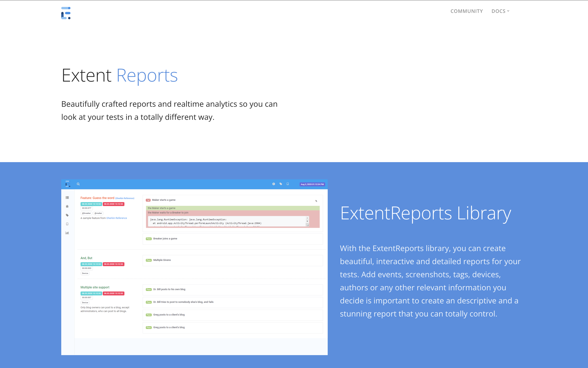
Task: Click the 'Maker starts a game' failed scenario title
Action: pos(164,200)
